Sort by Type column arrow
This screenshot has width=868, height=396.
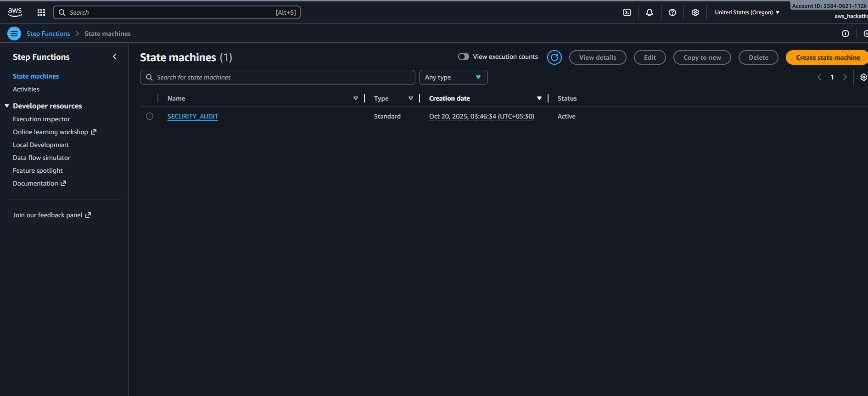(x=411, y=98)
